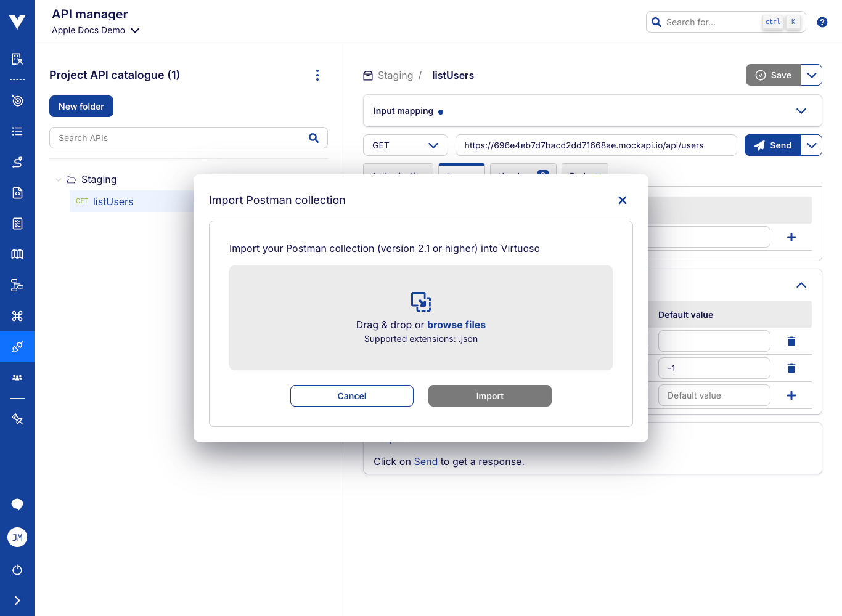Click the Default value input showing -1

pyautogui.click(x=714, y=368)
